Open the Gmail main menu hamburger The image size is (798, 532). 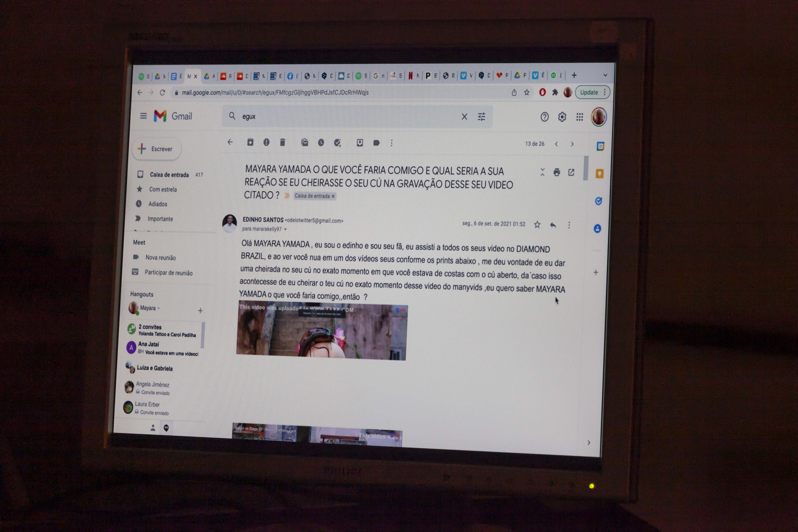coord(143,116)
